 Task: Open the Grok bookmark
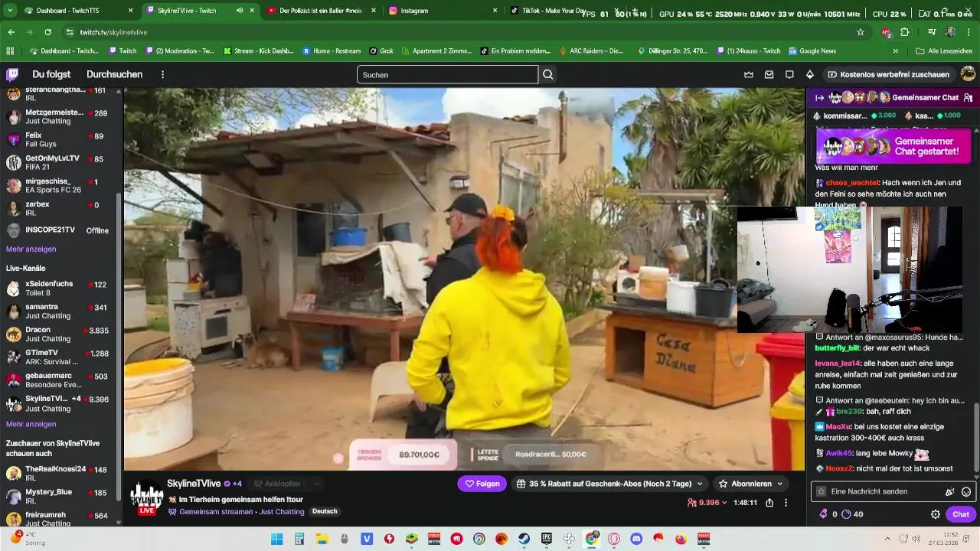[381, 51]
